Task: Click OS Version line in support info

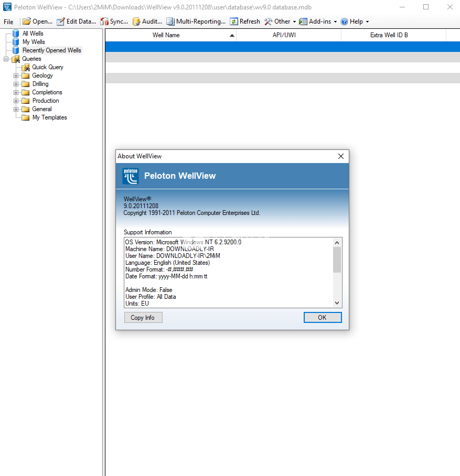Action: [x=183, y=242]
